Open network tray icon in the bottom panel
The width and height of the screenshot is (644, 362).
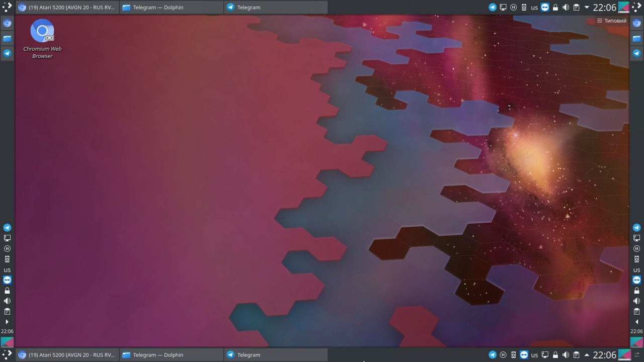[x=545, y=355]
